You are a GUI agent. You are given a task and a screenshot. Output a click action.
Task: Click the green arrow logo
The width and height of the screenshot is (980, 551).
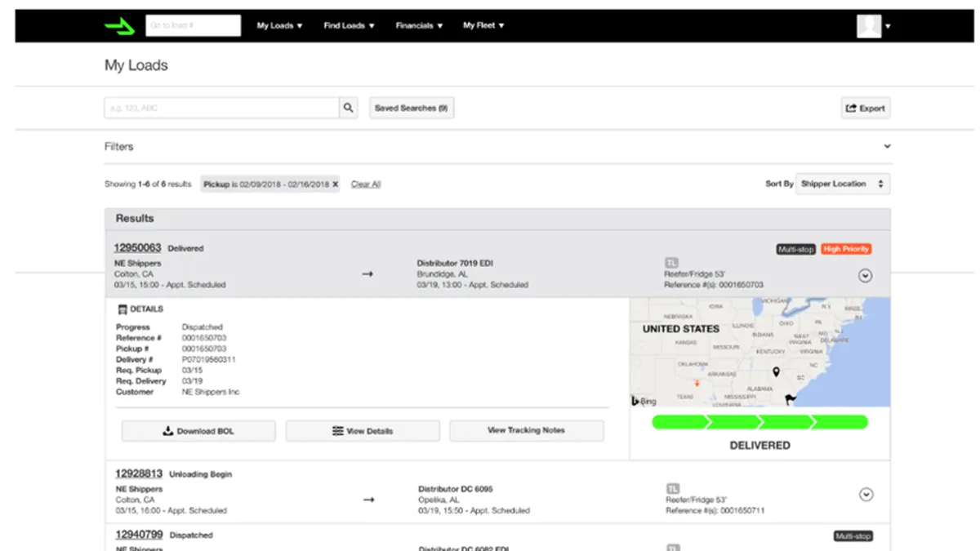[x=119, y=25]
